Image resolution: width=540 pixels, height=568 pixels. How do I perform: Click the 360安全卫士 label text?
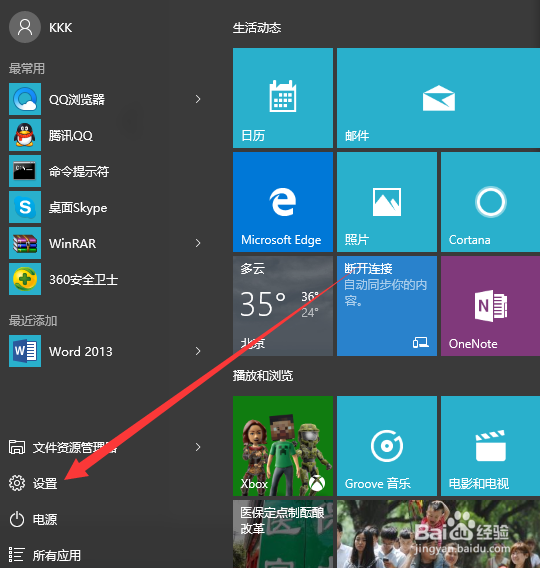coord(83,280)
